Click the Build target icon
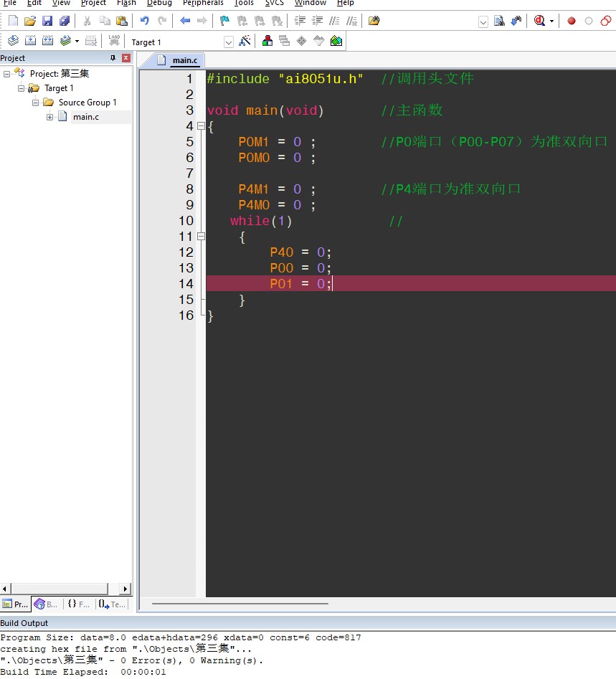 point(30,41)
